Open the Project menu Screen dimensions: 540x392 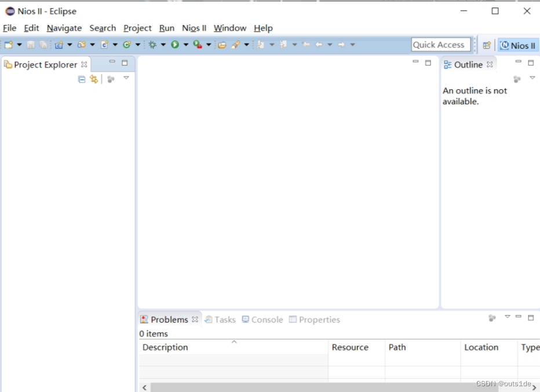137,28
